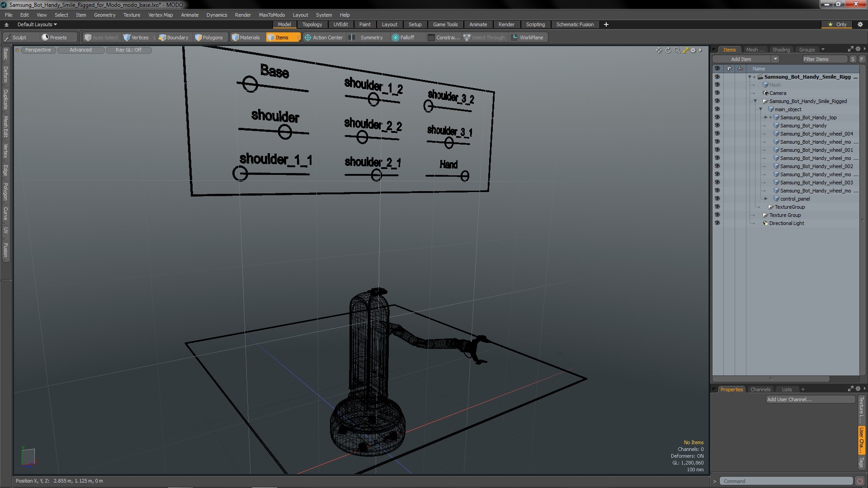Viewport: 868px width, 488px height.
Task: Open the Add Item dropdown
Action: [775, 59]
